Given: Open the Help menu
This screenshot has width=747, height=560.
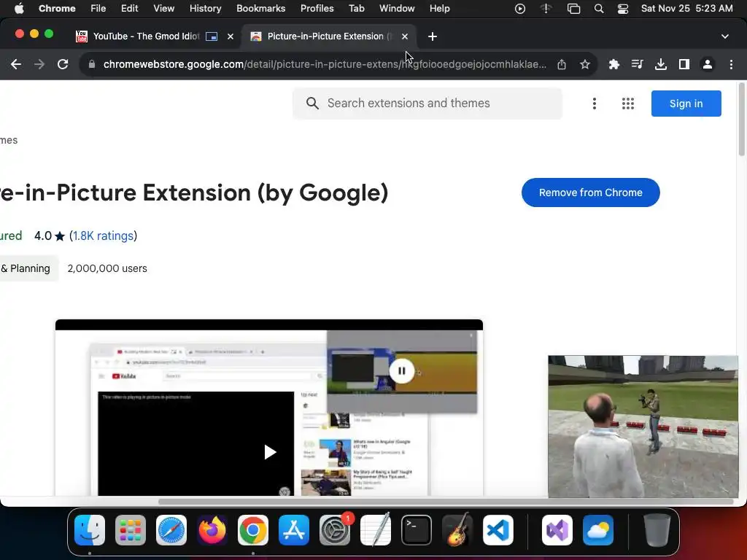Looking at the screenshot, I should (x=439, y=9).
